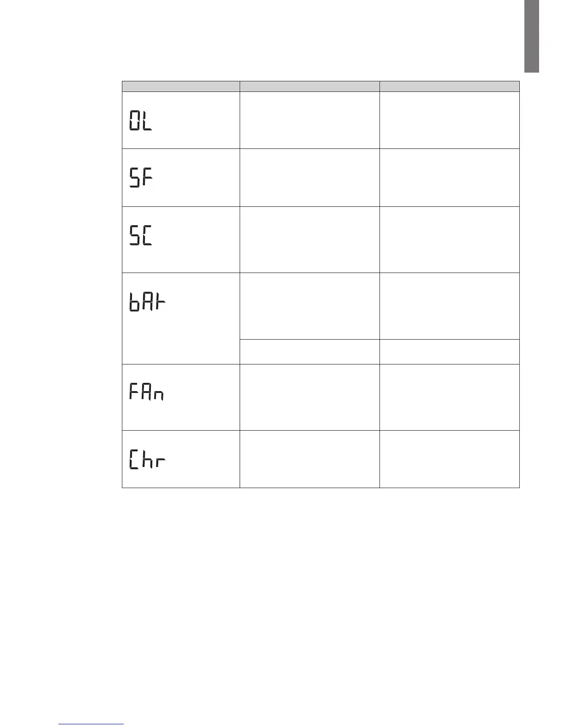Select the Chr charger display code icon
The image size is (563, 728).
tap(147, 459)
